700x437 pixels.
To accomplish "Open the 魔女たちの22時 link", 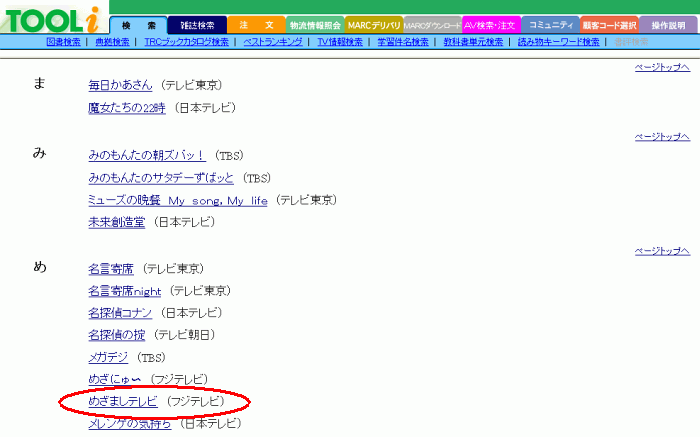I will [127, 108].
